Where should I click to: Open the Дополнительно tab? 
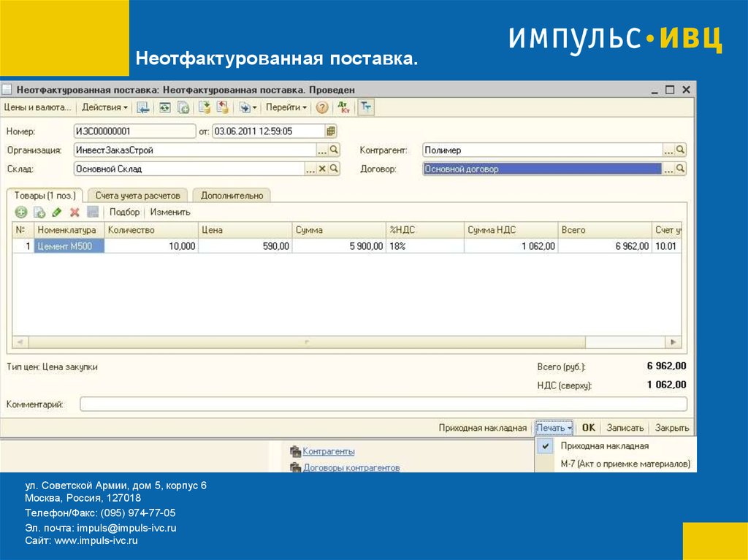[x=232, y=196]
